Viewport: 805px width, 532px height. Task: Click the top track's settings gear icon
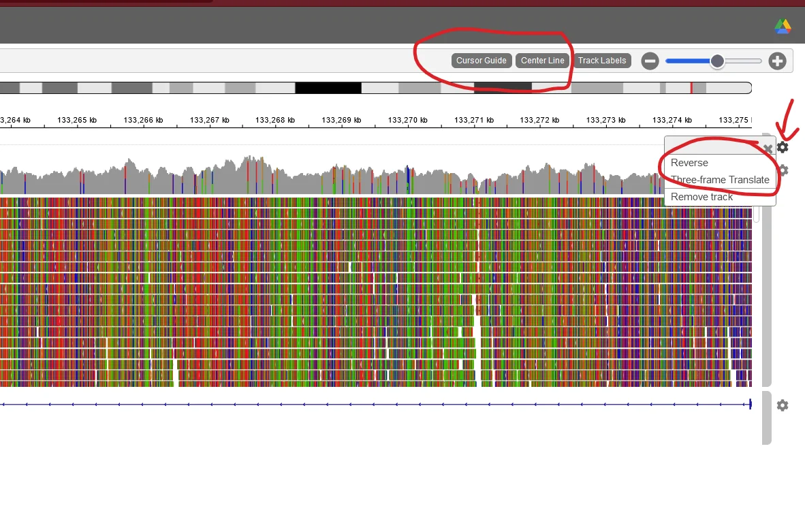coord(783,147)
